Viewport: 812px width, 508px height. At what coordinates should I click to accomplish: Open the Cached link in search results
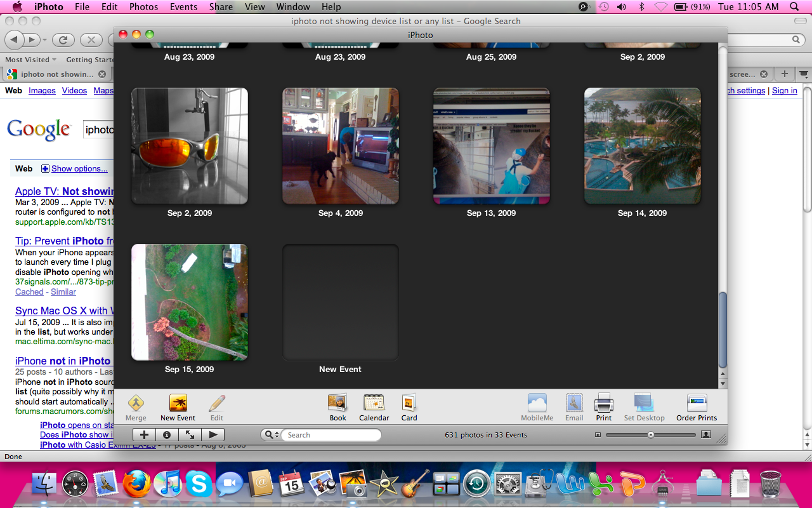coord(29,292)
